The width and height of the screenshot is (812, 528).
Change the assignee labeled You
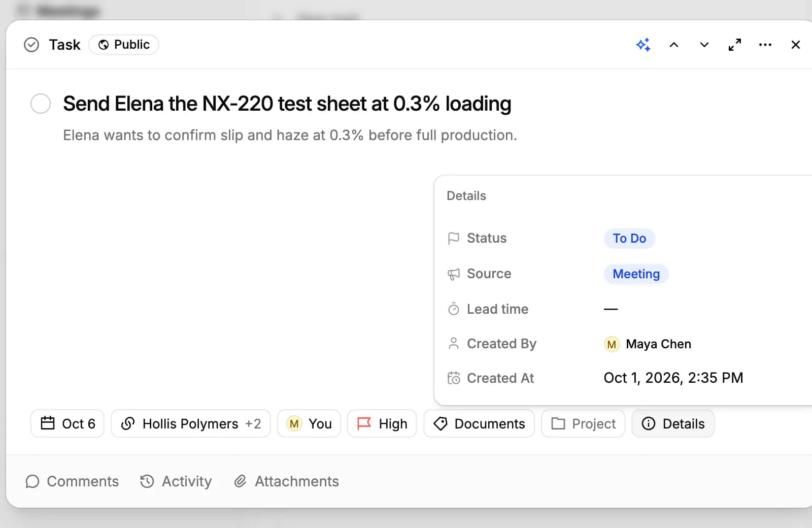309,423
